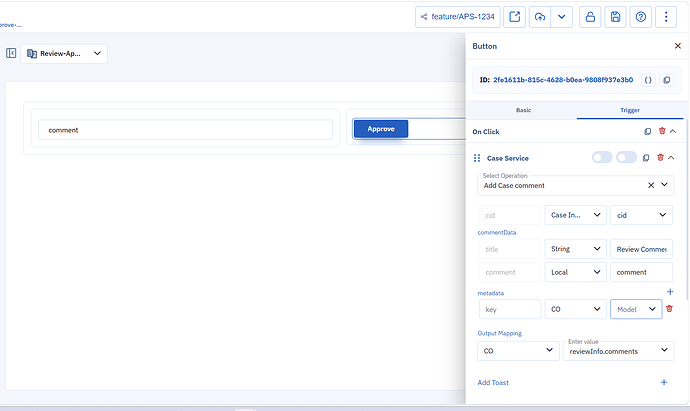Click the curly braces JSON icon beside ID
The image size is (690, 411).
pyautogui.click(x=648, y=80)
